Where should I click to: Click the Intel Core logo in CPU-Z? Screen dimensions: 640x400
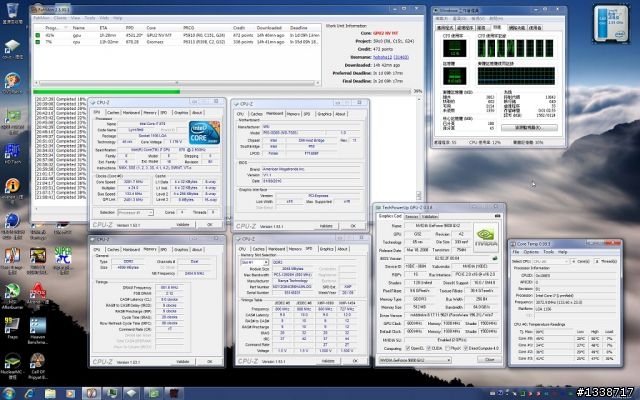(204, 133)
